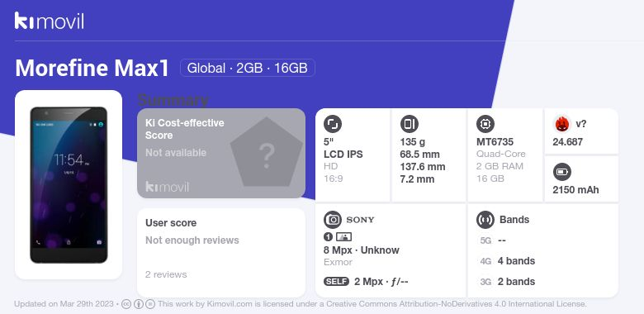
Task: Click the Kimovil logo in the header
Action: point(50,21)
